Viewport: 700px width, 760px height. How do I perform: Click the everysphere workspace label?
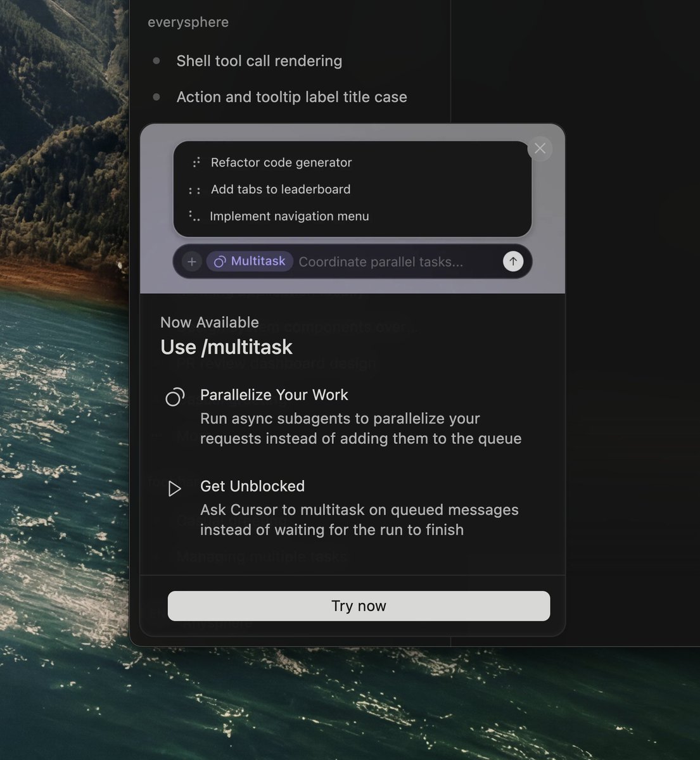click(x=188, y=22)
